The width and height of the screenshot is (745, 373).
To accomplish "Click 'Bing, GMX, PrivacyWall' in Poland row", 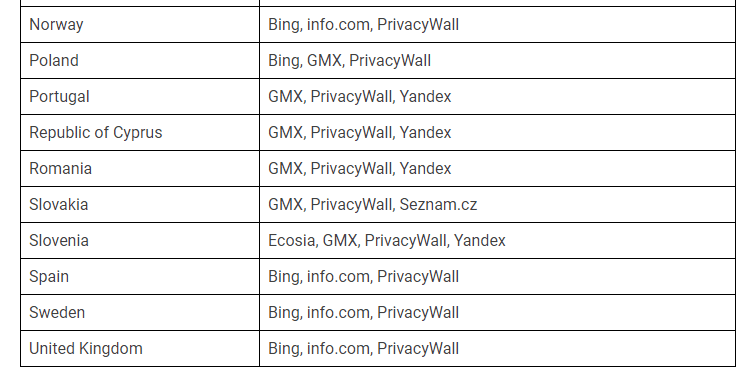I will coord(350,61).
